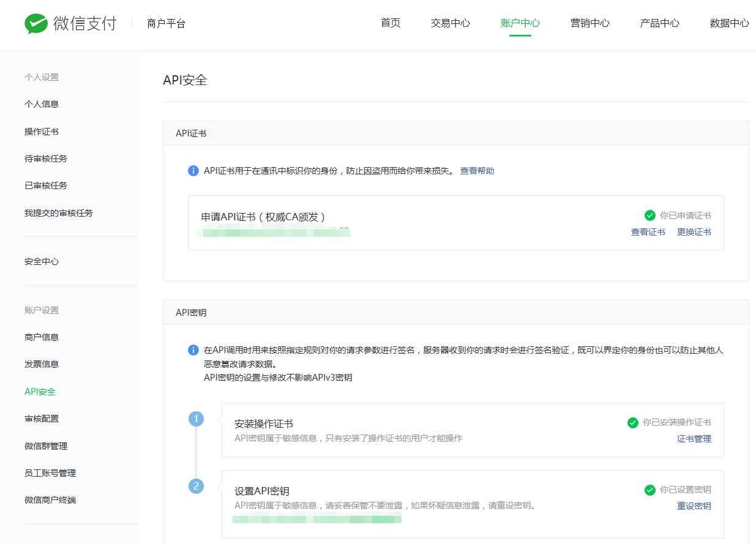Click the 商户平台 header label
Image resolution: width=756 pixels, height=544 pixels.
click(167, 24)
